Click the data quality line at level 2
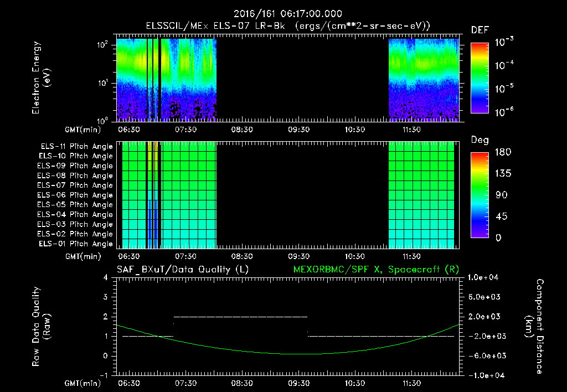Viewport: 567px width, 392px height. [240, 317]
